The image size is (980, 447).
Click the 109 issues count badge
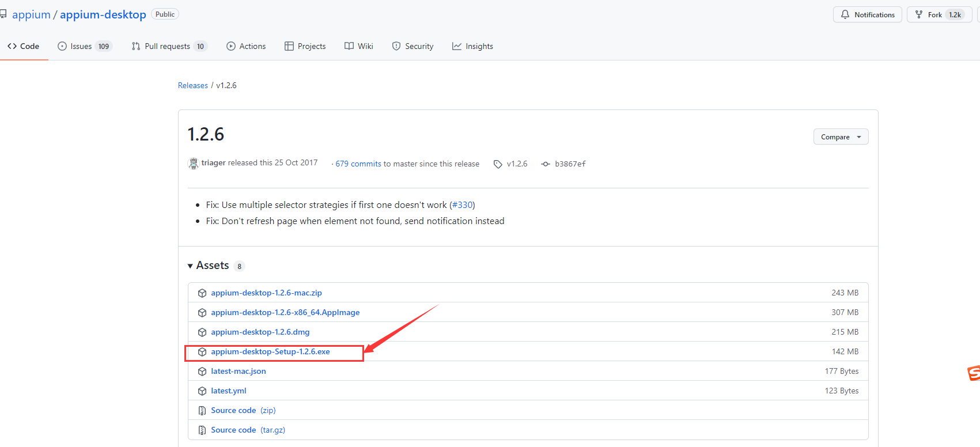click(x=104, y=47)
